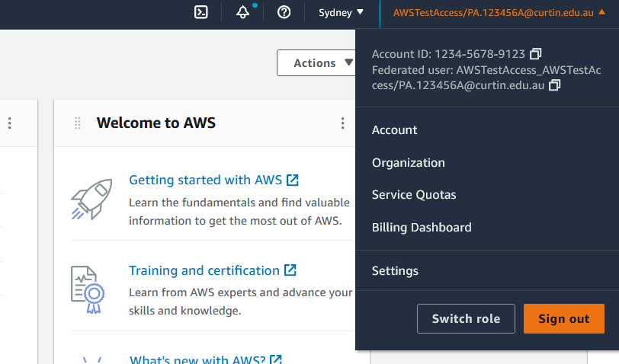Click the Welcome to AWS heading

tap(156, 123)
